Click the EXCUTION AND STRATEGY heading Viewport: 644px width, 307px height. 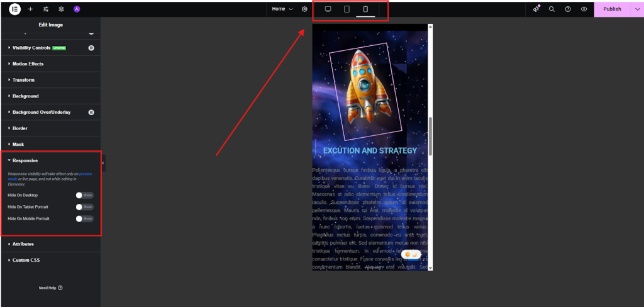click(x=370, y=151)
